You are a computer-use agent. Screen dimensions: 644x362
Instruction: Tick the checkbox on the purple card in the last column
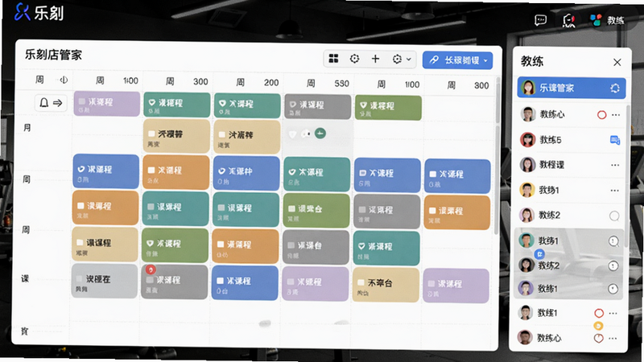[x=431, y=284]
